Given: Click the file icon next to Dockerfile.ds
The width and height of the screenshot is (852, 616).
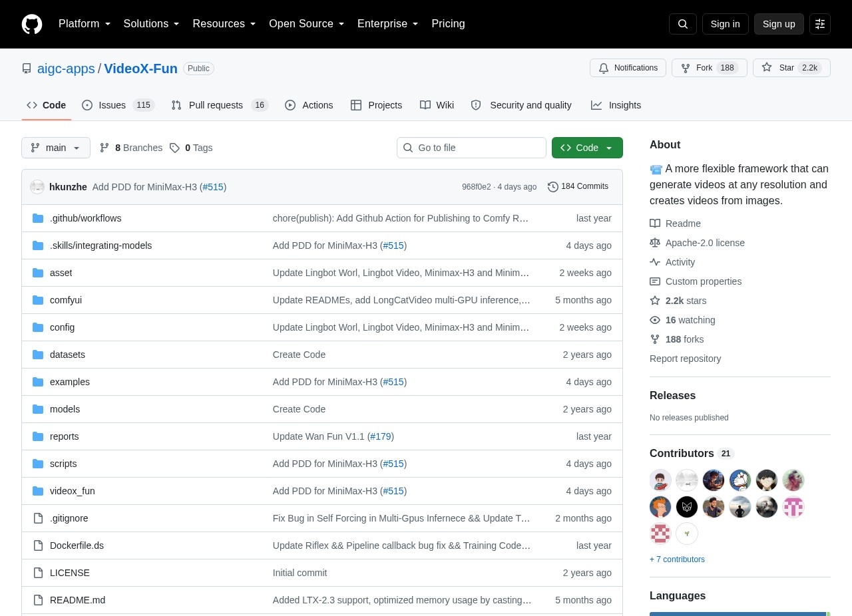Looking at the screenshot, I should 38,545.
